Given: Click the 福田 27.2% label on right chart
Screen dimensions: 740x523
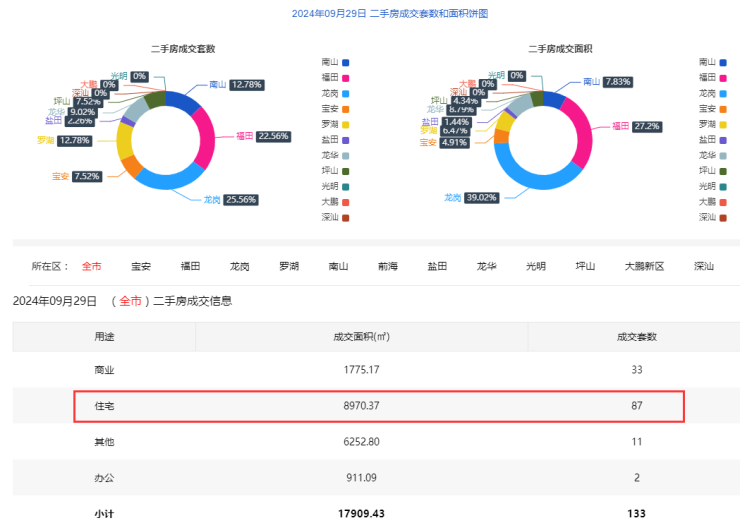Looking at the screenshot, I should click(648, 127).
